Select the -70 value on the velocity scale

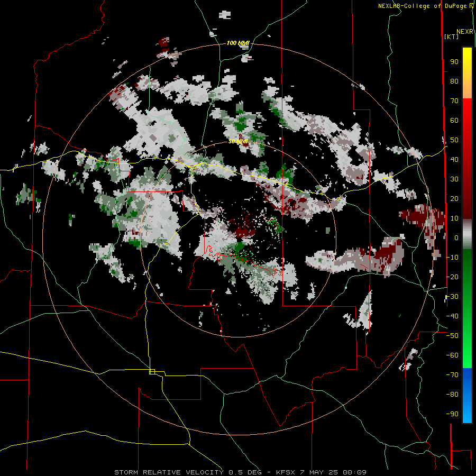click(x=452, y=375)
